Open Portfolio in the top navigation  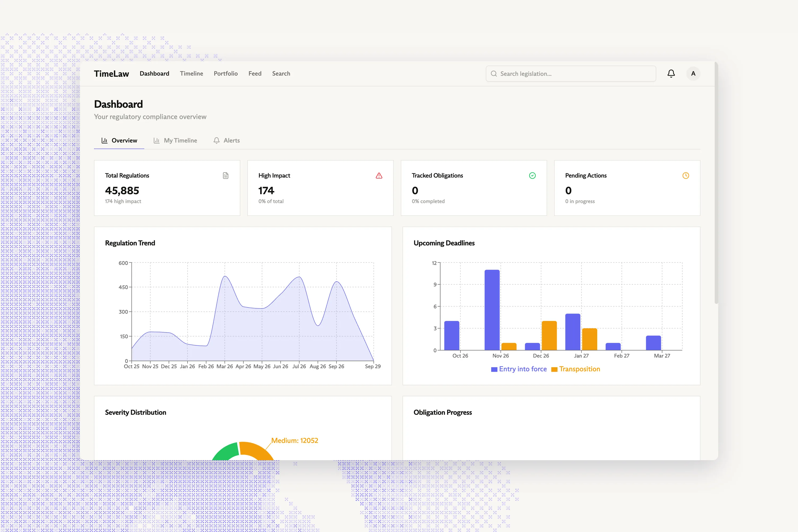point(226,74)
